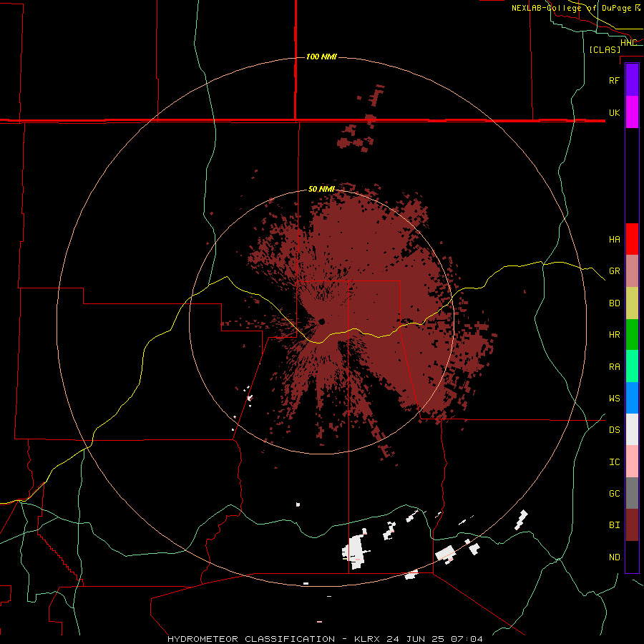
Task: Select the brown BI legend swatch
Action: coord(632,525)
